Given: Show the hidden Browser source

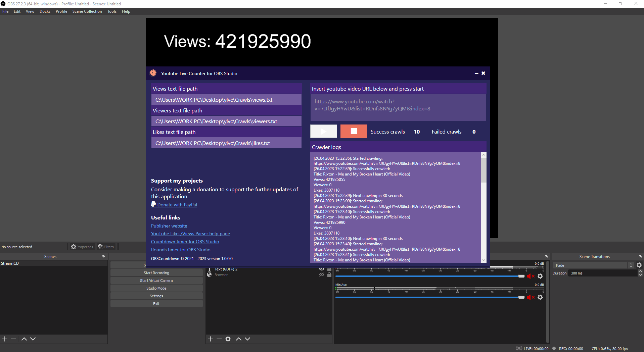Looking at the screenshot, I should pyautogui.click(x=322, y=275).
